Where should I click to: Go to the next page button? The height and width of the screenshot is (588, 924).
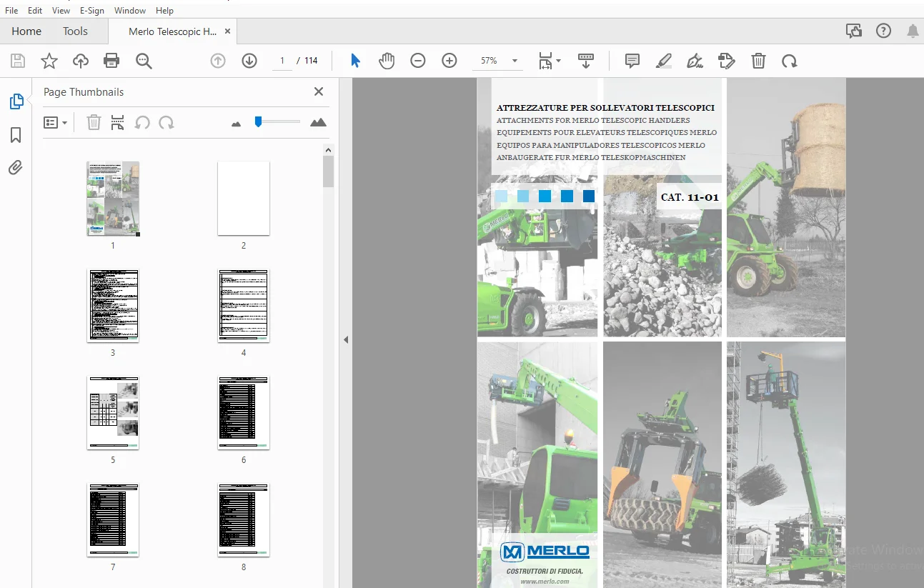tap(249, 61)
